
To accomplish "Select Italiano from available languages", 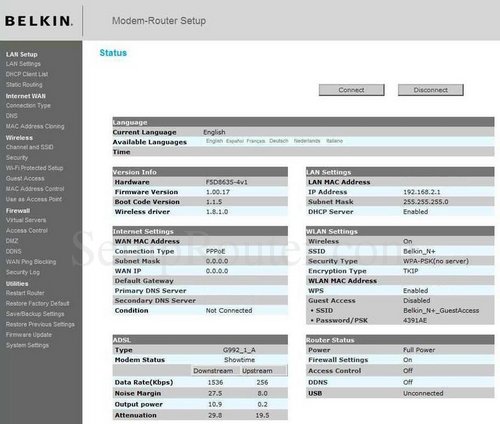I will pyautogui.click(x=334, y=141).
